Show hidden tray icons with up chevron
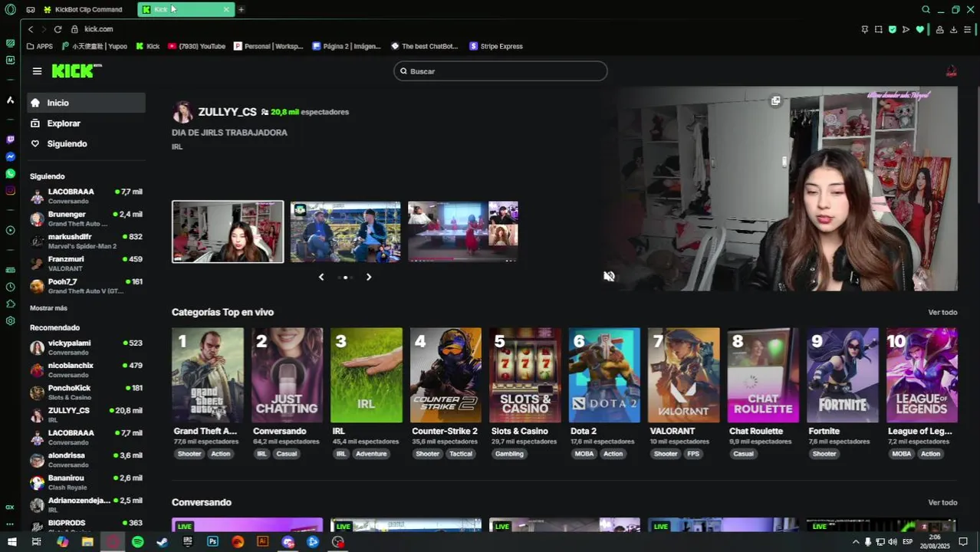Screen dimensions: 980x552 pos(856,542)
